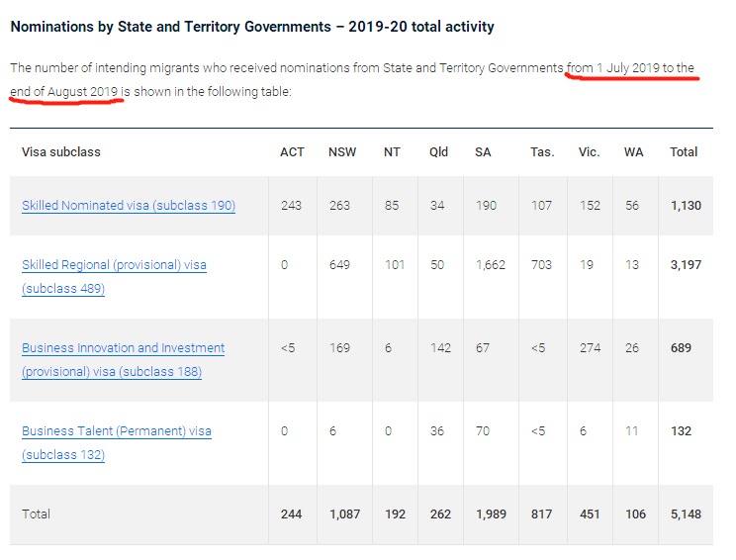
Task: Open the Skilled Regional (provisional) visa link
Action: [x=114, y=265]
